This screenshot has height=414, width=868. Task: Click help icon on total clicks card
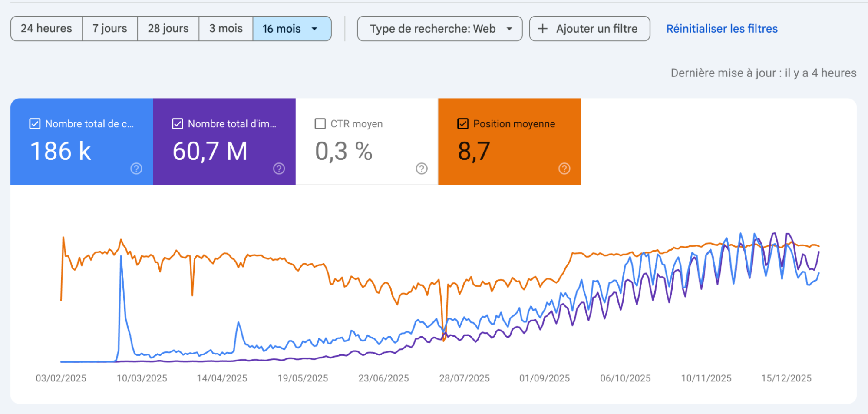tap(136, 169)
